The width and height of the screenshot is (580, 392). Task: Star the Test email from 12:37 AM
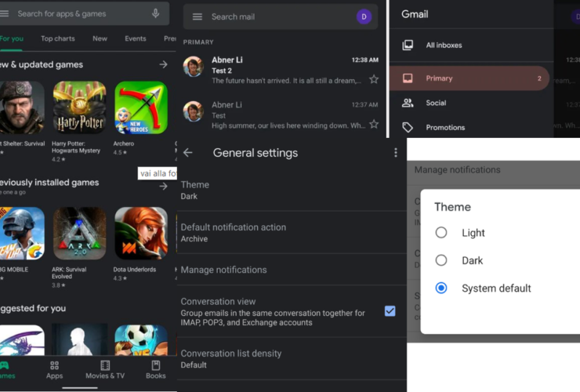pyautogui.click(x=374, y=124)
